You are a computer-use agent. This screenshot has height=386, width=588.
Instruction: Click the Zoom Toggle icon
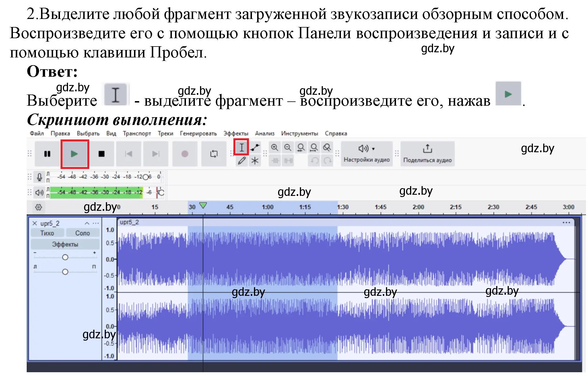[x=327, y=148]
